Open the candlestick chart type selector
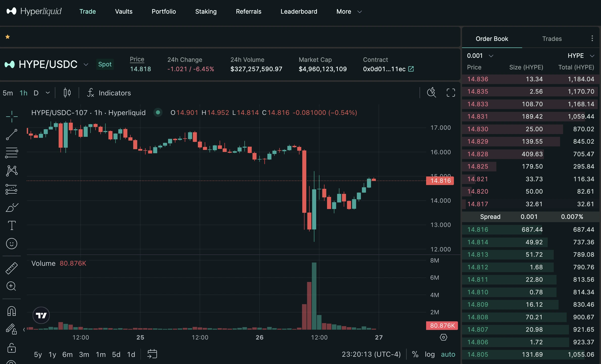Viewport: 601px width, 364px height. 67,93
